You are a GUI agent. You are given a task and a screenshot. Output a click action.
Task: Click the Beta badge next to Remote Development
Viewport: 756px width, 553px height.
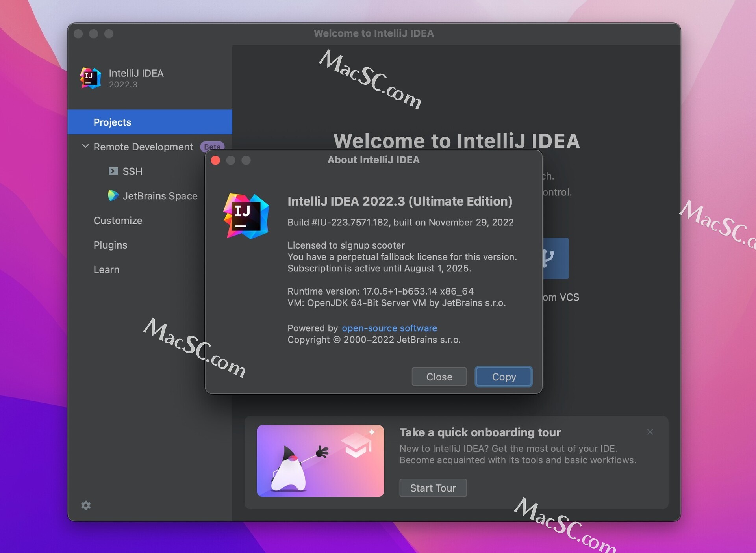point(212,147)
